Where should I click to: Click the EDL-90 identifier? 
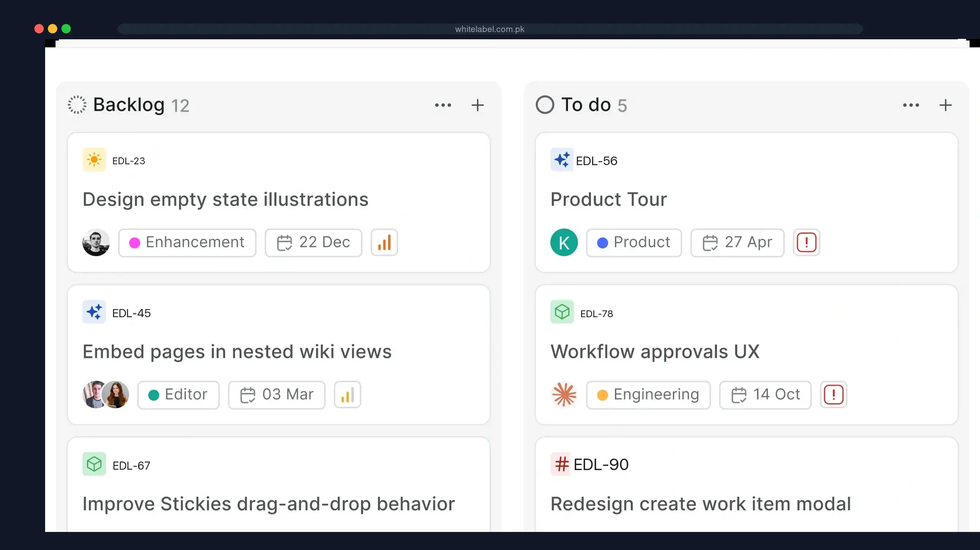[x=601, y=464]
